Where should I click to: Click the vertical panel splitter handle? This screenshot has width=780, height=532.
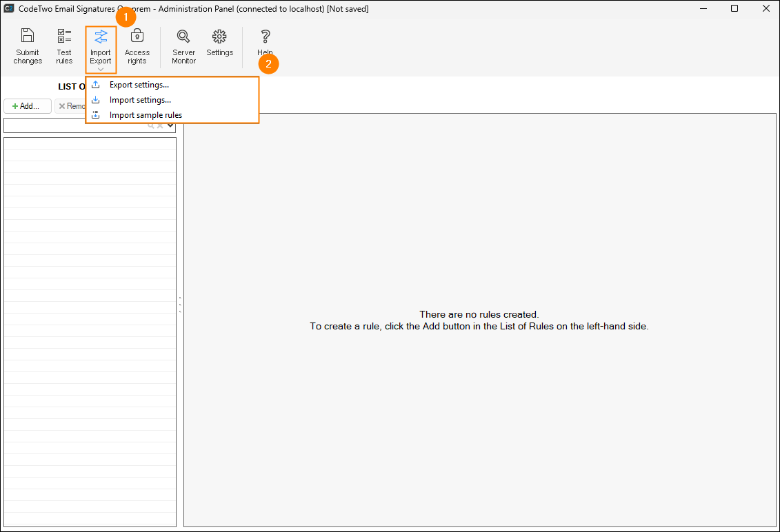[x=180, y=305]
